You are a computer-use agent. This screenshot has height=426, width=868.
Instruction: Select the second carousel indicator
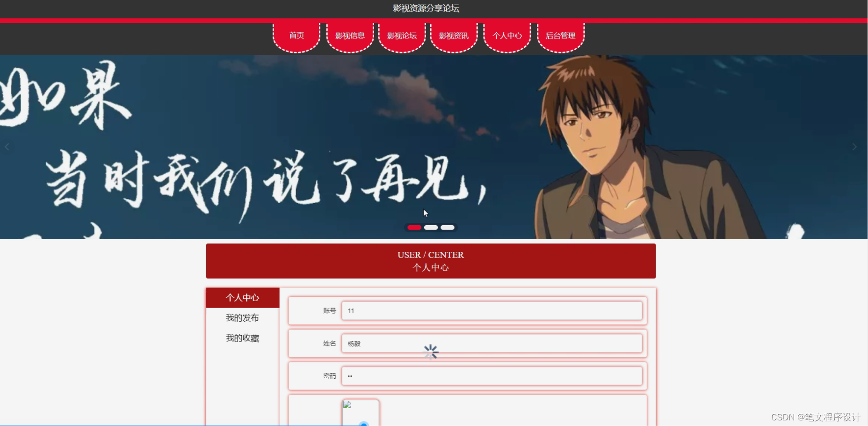click(x=431, y=228)
